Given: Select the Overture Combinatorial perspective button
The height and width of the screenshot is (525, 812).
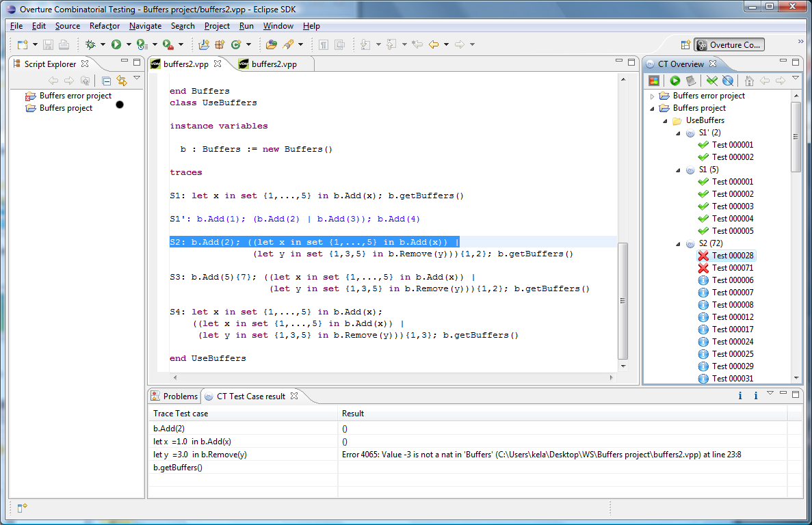Looking at the screenshot, I should 730,45.
